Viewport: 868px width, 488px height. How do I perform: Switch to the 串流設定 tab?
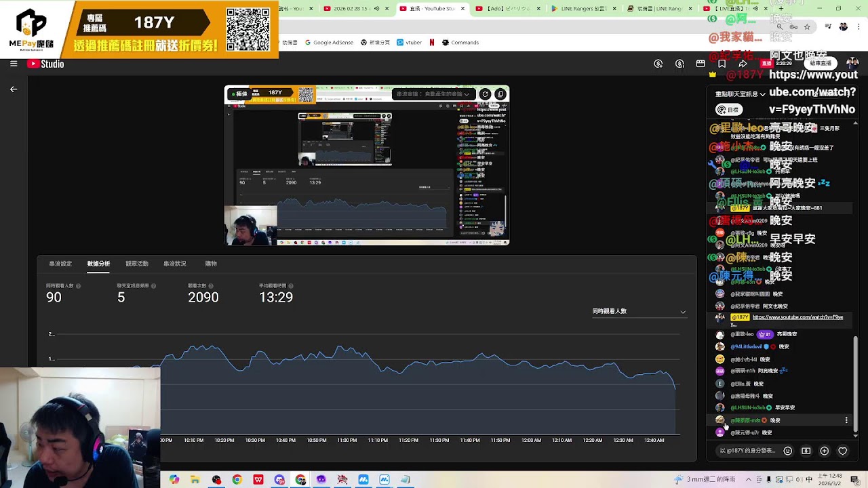click(x=60, y=264)
